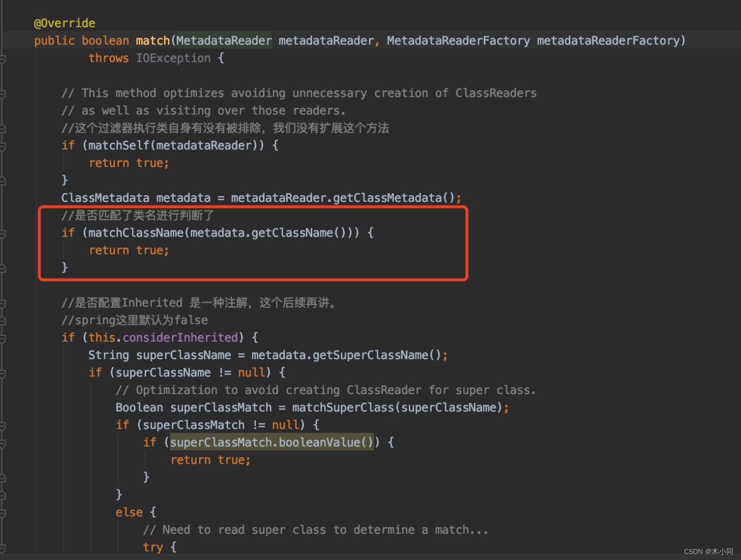Collapse the 'if (this.considerInherited)' block
This screenshot has width=741, height=560.
coord(2,338)
